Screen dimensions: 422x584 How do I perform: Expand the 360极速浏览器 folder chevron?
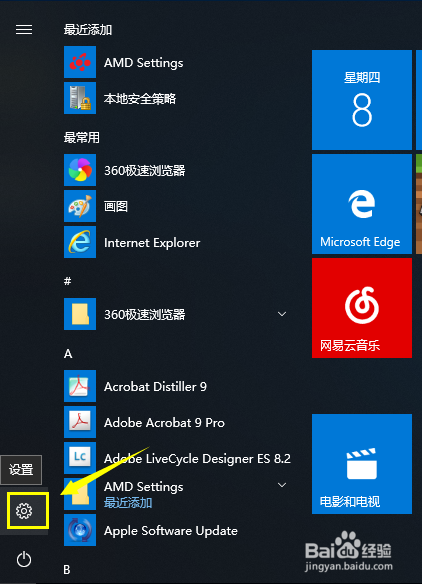coord(282,314)
